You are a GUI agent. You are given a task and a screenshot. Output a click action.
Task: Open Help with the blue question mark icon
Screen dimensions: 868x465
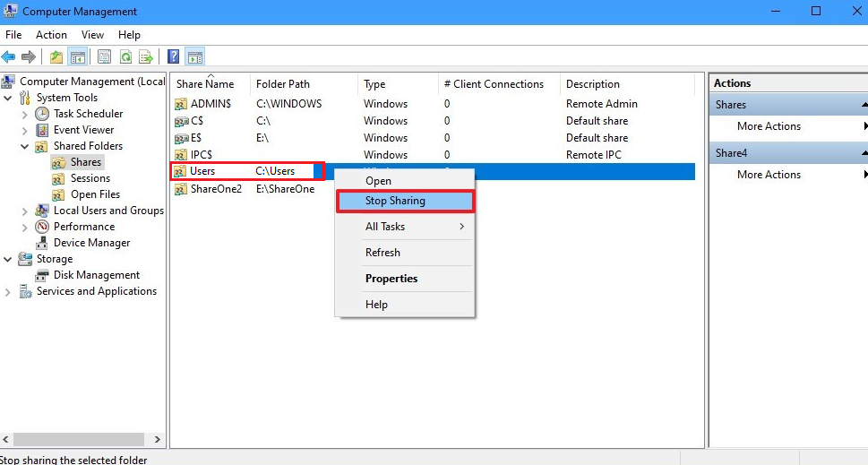pos(173,56)
